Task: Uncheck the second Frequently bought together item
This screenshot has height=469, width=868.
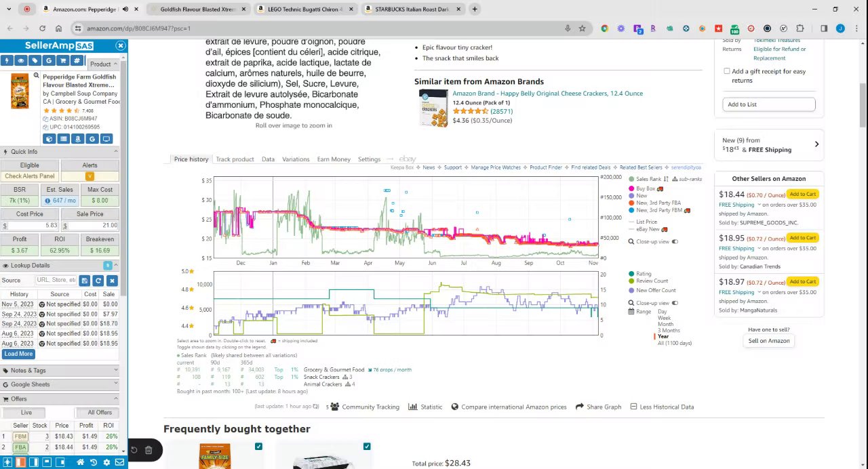Action: [367, 446]
